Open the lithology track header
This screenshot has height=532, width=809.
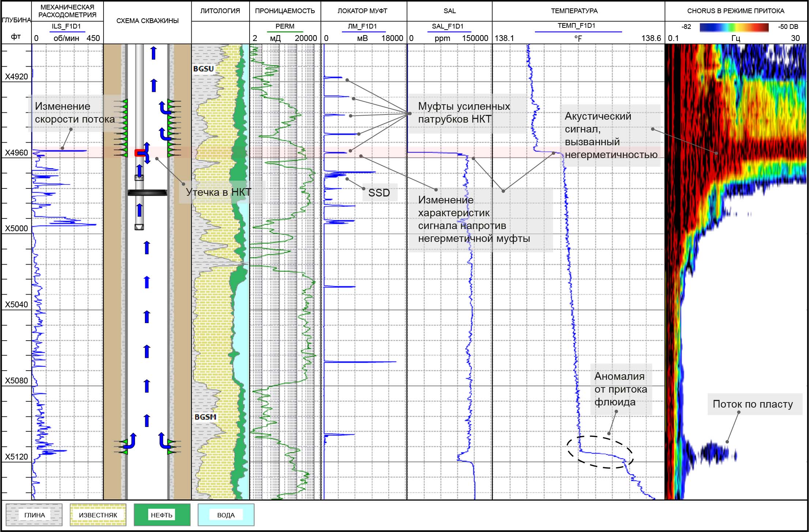pyautogui.click(x=220, y=11)
